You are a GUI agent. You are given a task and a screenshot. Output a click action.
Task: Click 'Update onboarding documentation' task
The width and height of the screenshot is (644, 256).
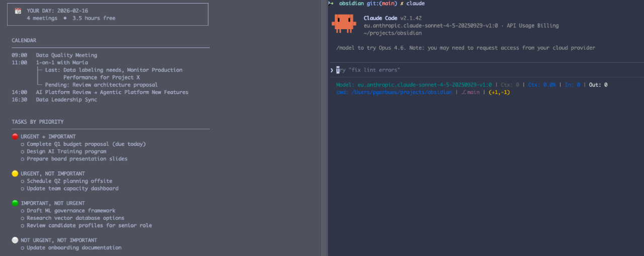coord(74,247)
